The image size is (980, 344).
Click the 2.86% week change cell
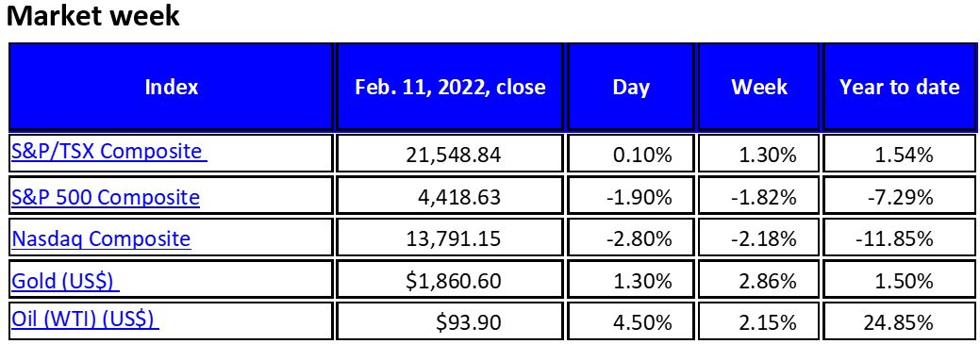[x=759, y=281]
